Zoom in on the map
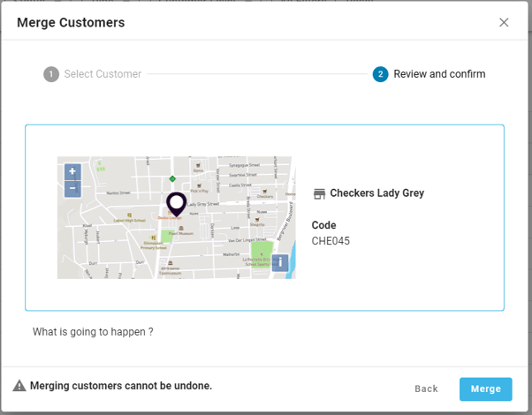 pos(72,172)
